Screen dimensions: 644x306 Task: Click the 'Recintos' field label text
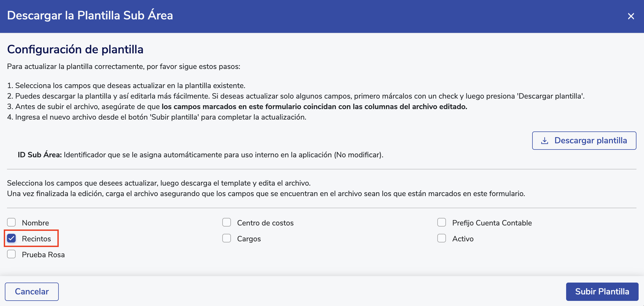(36, 239)
